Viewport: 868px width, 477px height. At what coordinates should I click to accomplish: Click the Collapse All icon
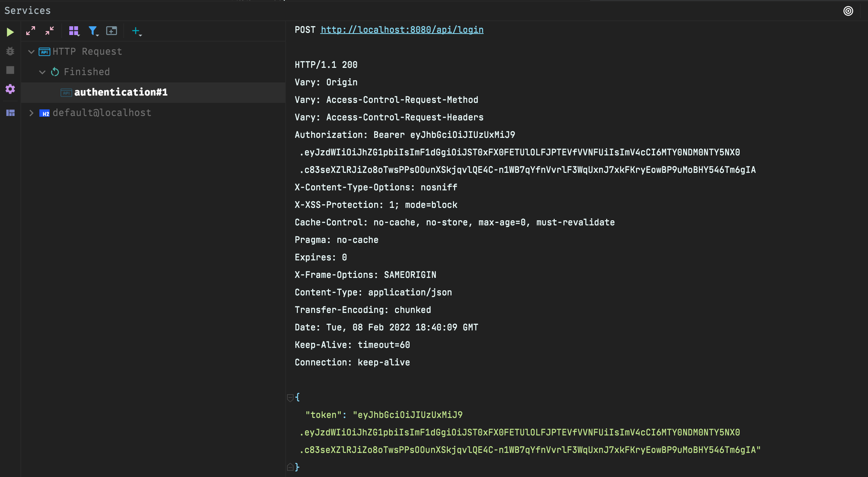pos(50,31)
